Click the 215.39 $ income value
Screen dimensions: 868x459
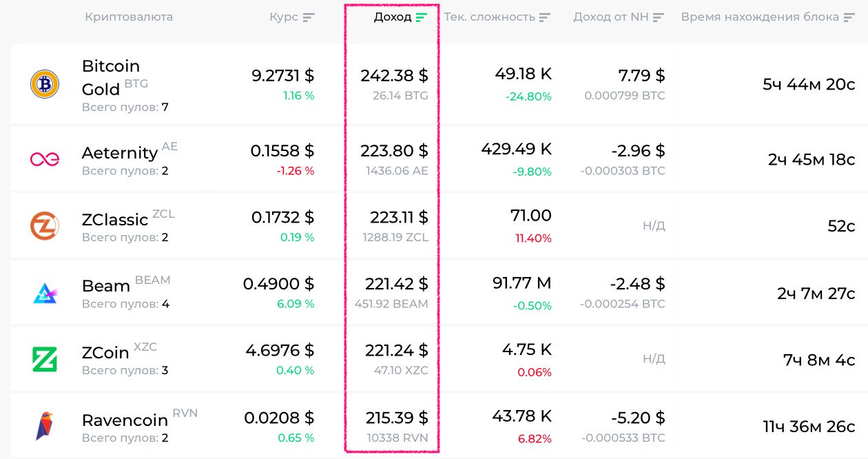[397, 418]
